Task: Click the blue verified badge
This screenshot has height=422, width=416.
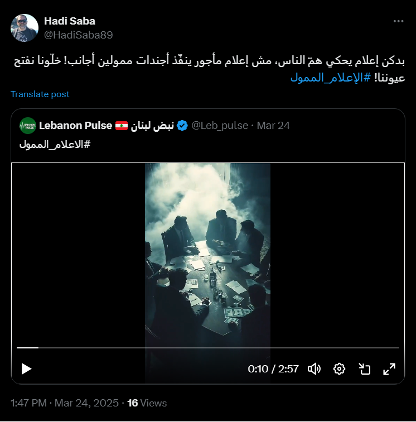Action: pyautogui.click(x=182, y=126)
